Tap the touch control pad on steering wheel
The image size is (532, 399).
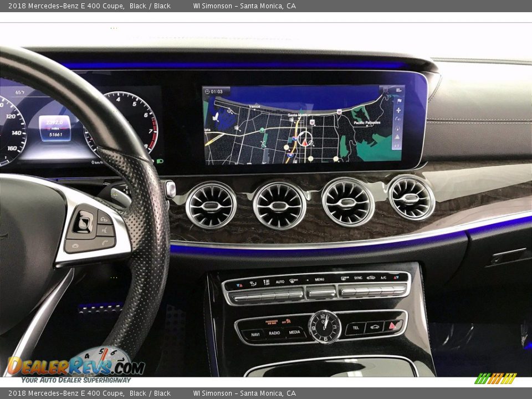pos(84,222)
